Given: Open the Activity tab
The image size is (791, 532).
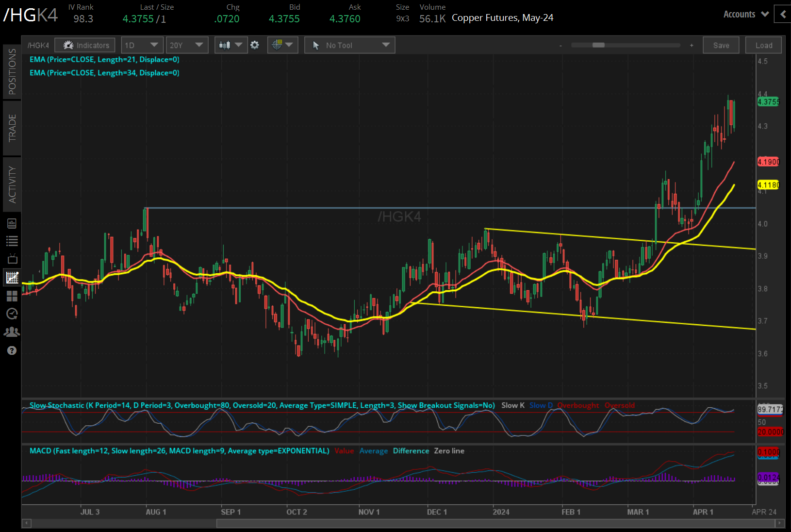Looking at the screenshot, I should click(12, 184).
